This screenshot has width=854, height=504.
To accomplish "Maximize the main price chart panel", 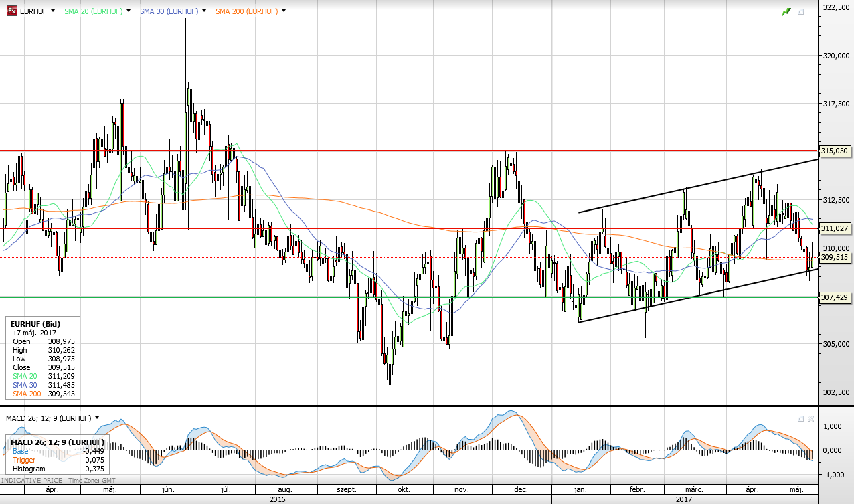I will 801,12.
